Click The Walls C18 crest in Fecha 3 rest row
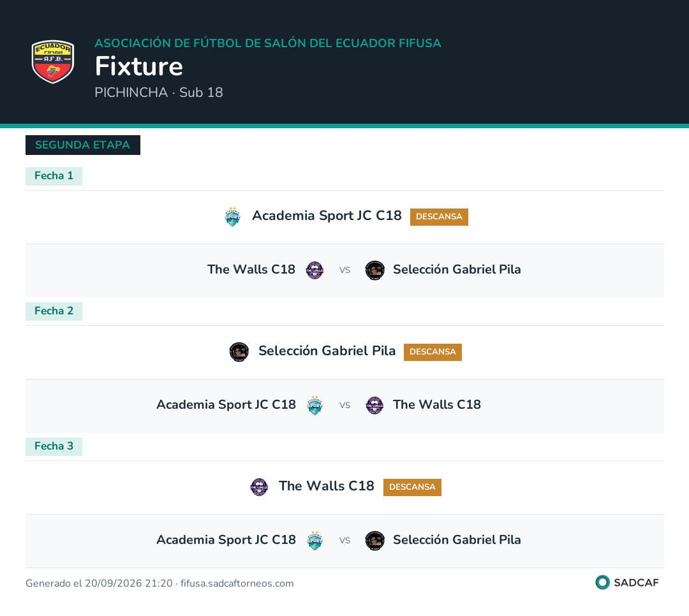This screenshot has height=616, width=689. (259, 487)
